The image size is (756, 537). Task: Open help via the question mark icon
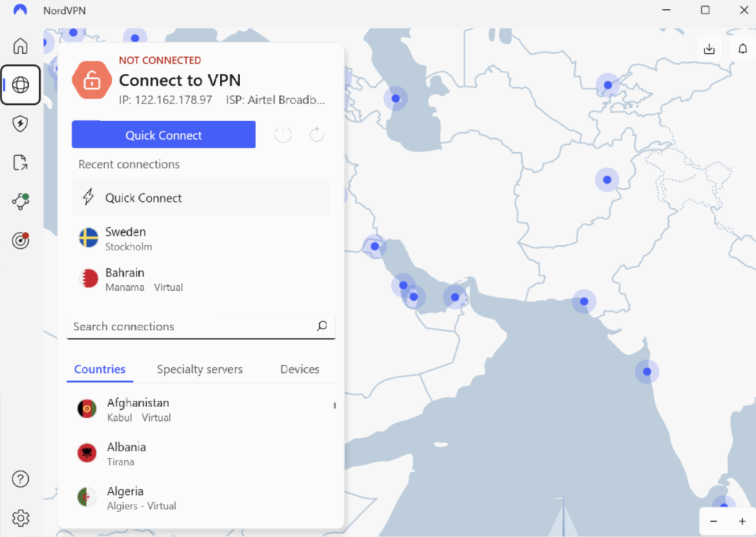point(20,479)
